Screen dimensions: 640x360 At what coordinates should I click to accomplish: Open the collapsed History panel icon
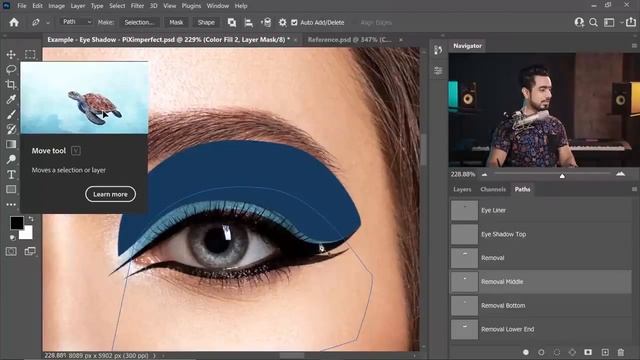click(438, 50)
